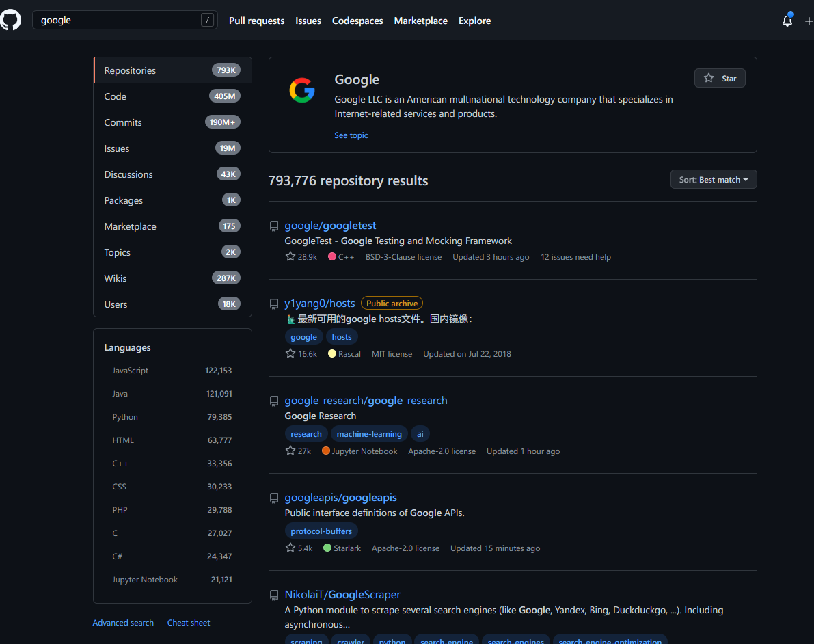Click the repository icon beside google/googletest

click(274, 226)
